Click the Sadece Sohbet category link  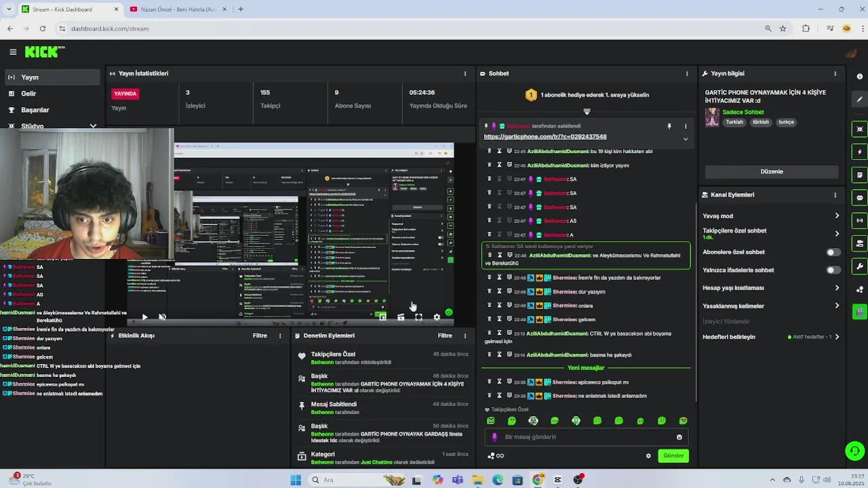click(x=743, y=112)
